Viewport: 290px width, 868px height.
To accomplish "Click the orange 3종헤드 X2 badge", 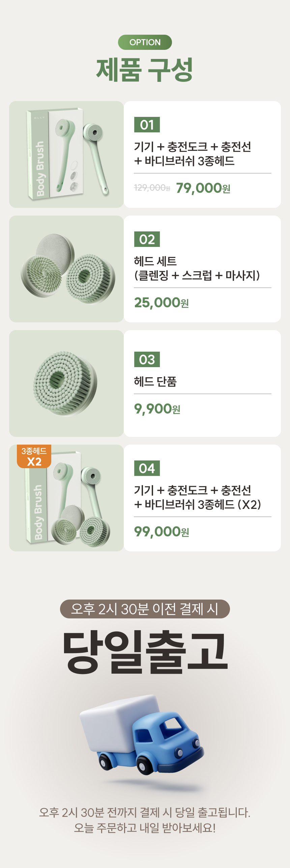I will (34, 457).
